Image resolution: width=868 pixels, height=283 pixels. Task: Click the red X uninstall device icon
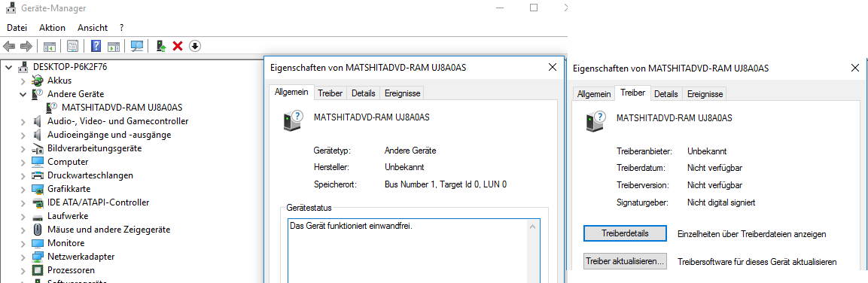(x=178, y=46)
